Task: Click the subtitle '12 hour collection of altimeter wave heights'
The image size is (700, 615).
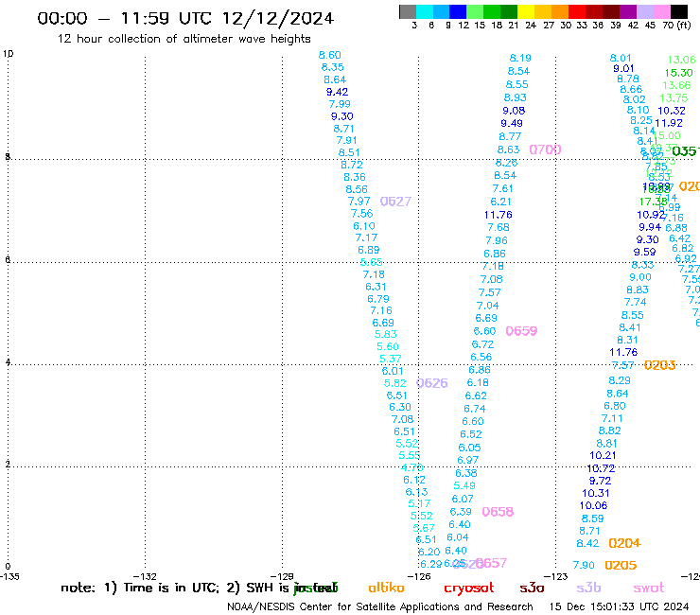Action: [184, 39]
